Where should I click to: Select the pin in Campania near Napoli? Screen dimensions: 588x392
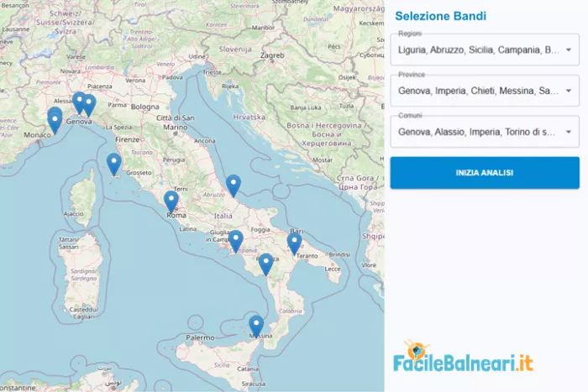(x=236, y=242)
